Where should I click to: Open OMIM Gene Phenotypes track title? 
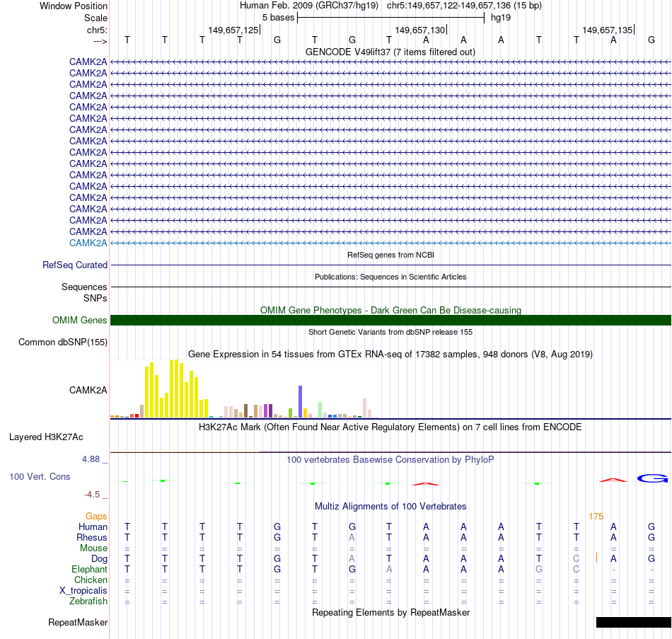pyautogui.click(x=390, y=310)
